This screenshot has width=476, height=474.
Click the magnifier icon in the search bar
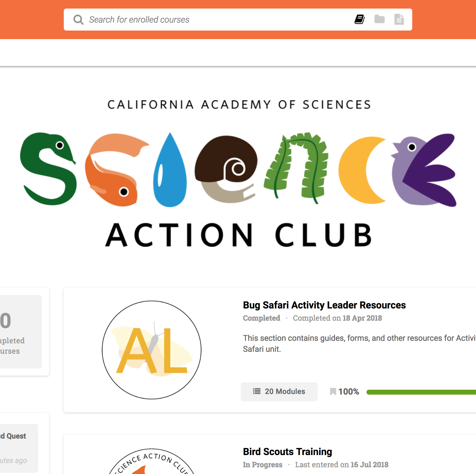tap(78, 20)
